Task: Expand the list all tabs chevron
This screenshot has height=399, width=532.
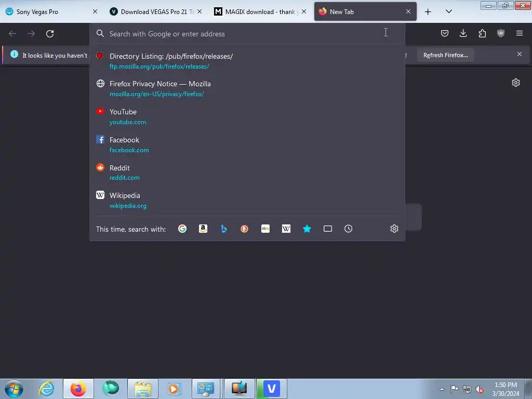Action: point(448,11)
